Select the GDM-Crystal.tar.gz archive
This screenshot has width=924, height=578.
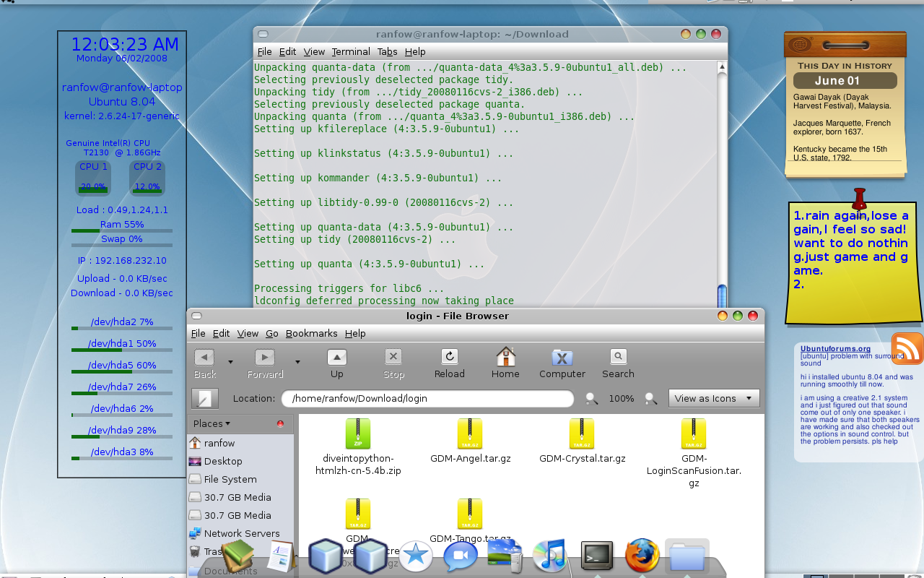tap(582, 441)
